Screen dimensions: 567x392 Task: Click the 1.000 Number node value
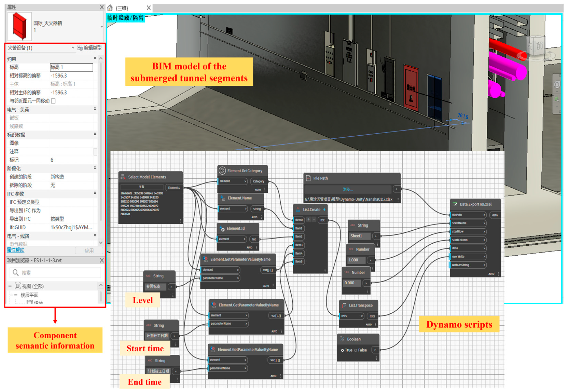(x=356, y=260)
